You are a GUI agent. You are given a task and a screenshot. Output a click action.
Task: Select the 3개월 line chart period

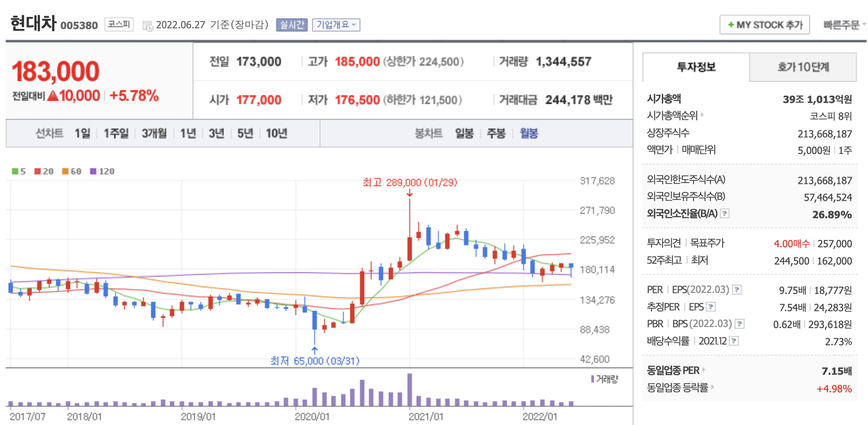(x=154, y=134)
